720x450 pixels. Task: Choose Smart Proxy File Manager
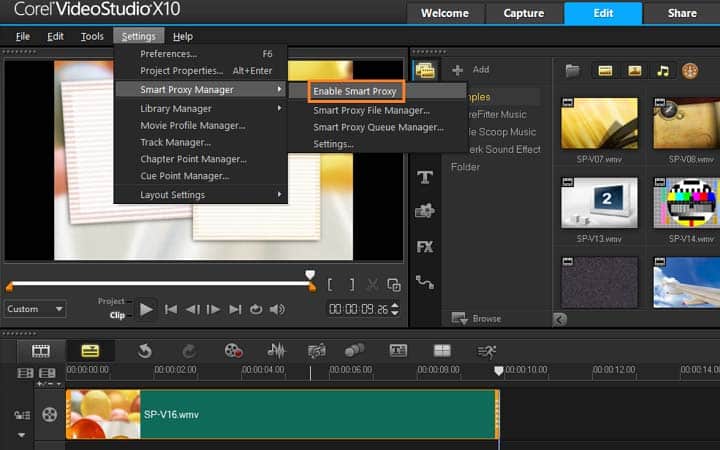point(371,111)
